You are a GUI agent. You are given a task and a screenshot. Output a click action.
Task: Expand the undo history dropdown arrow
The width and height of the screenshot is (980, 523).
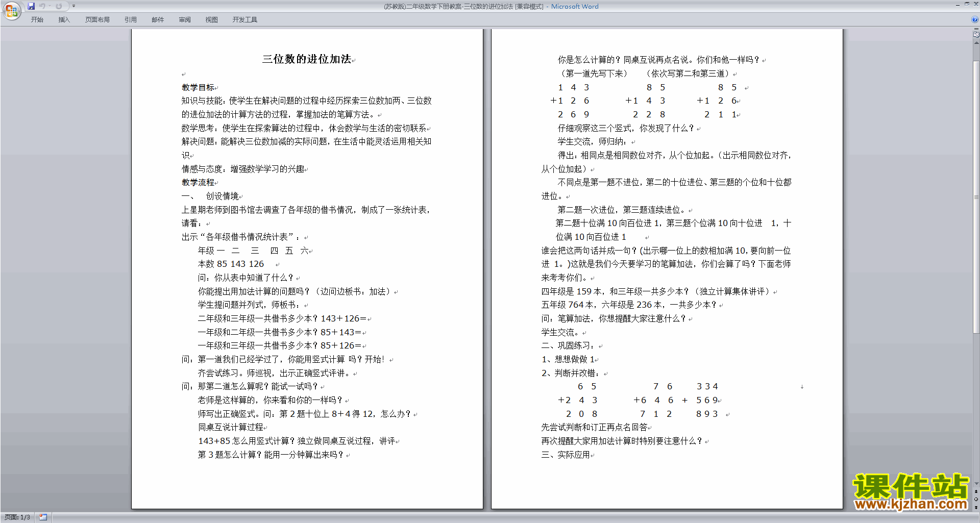point(50,6)
